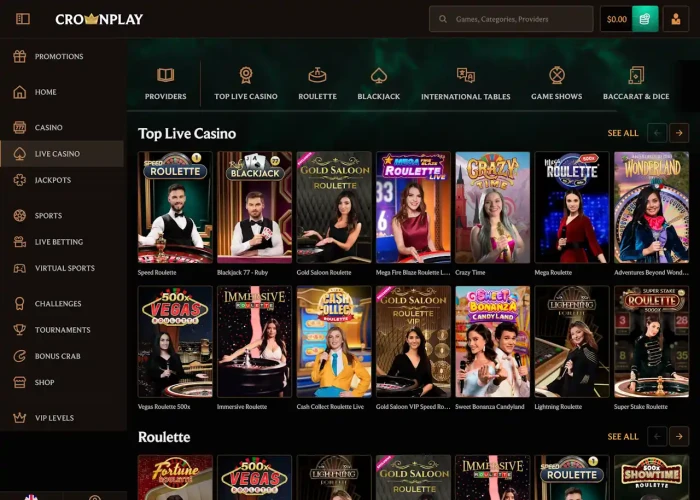Open the Promotions menu label
The image size is (700, 500).
tap(59, 56)
